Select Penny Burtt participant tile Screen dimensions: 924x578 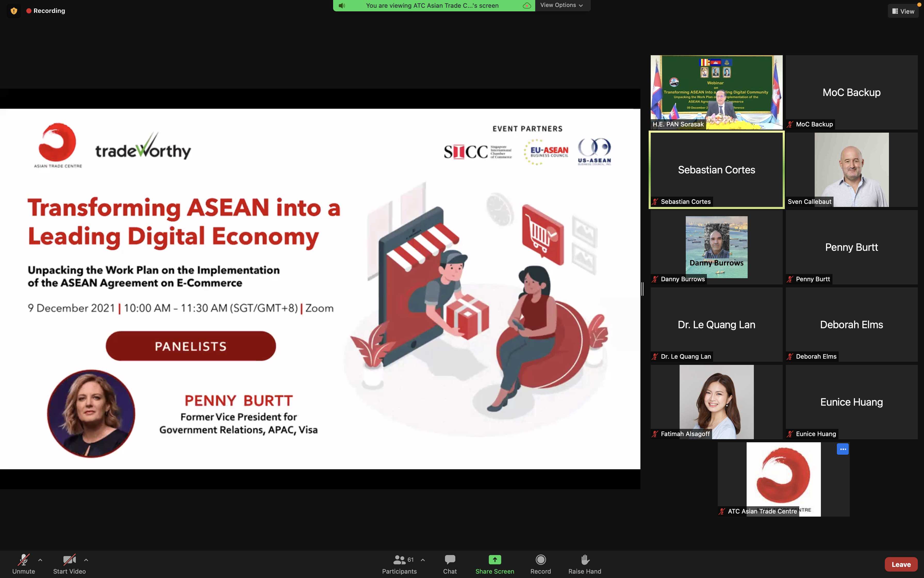852,247
